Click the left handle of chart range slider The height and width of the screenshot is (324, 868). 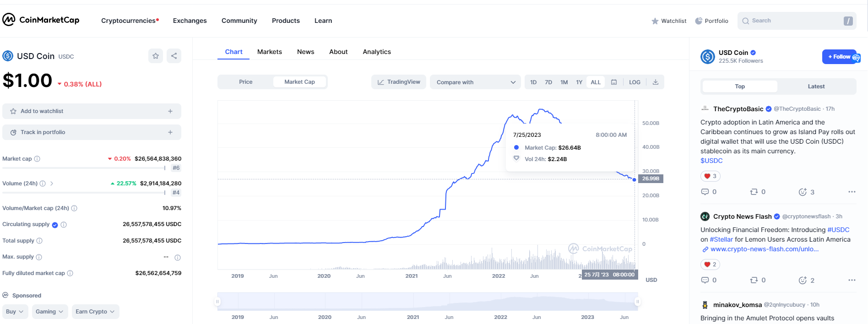[x=217, y=302]
